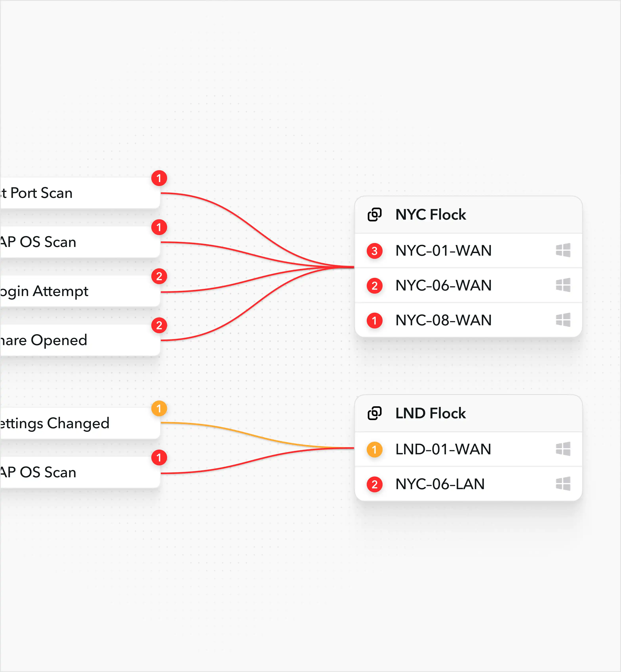Viewport: 621px width, 672px height.
Task: Click the red 1 badge above Port Scan
Action: pos(159,178)
